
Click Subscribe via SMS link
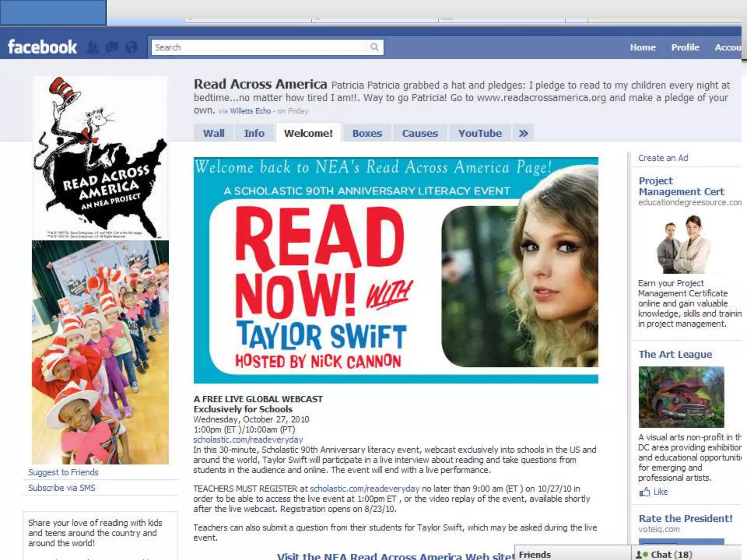62,488
